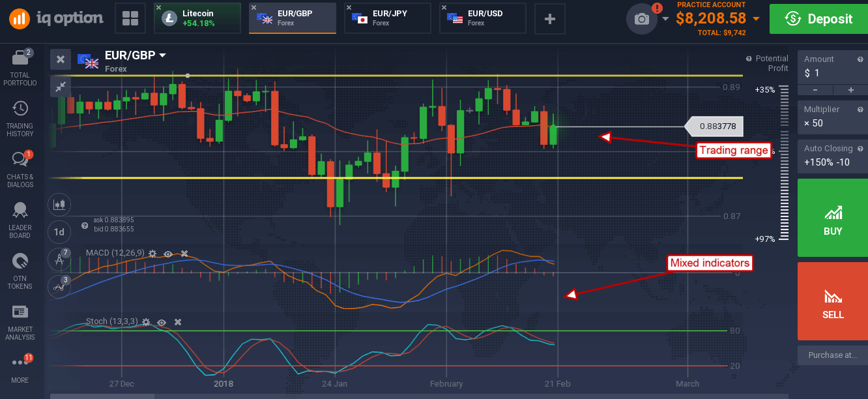The width and height of the screenshot is (868, 399).
Task: Open drawing tools compass icon
Action: pyautogui.click(x=59, y=259)
